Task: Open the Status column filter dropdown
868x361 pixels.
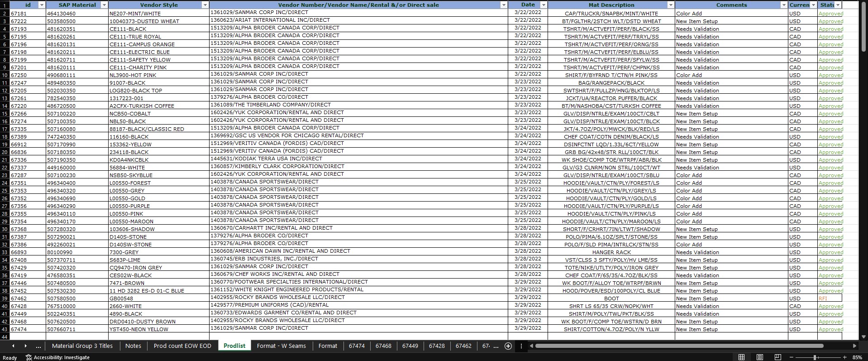Action: point(838,5)
